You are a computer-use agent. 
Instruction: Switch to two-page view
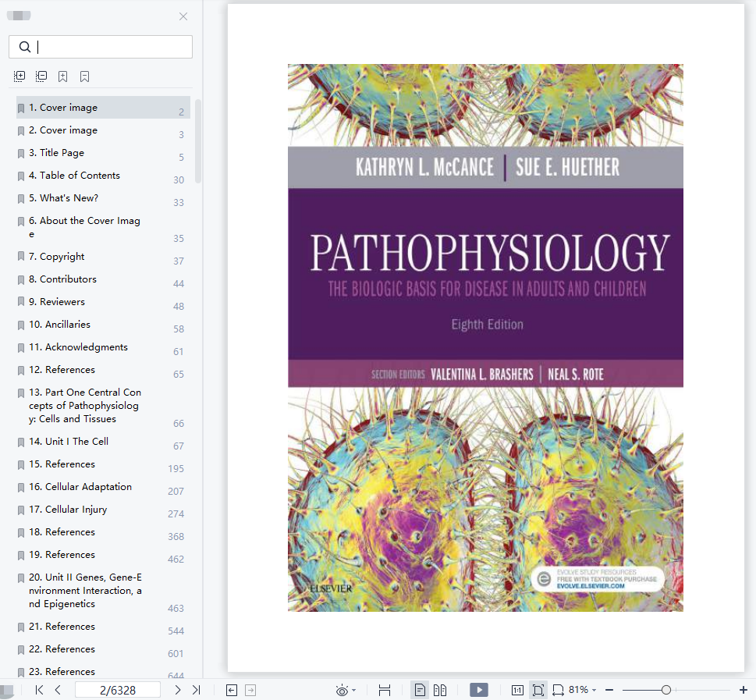click(x=440, y=691)
